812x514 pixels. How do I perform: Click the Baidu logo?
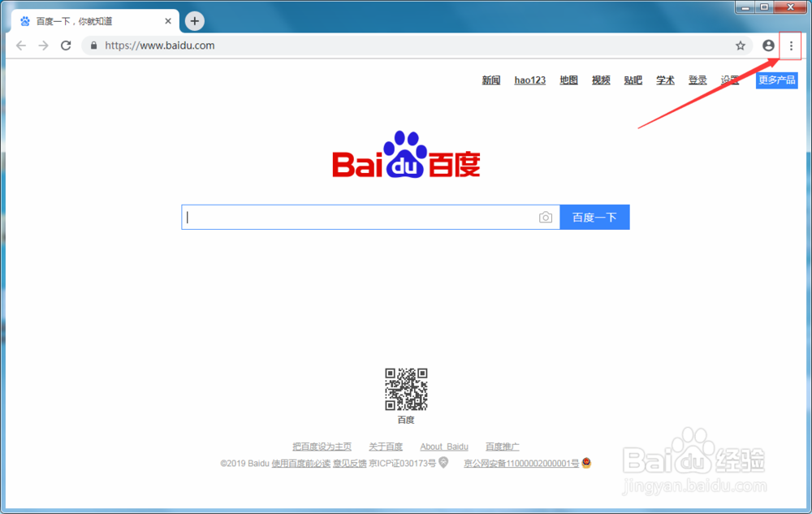[x=406, y=154]
